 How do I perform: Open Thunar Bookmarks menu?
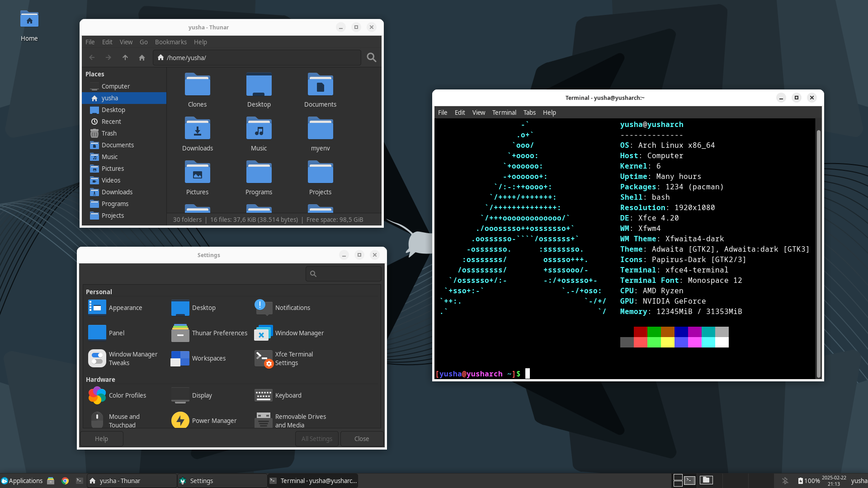tap(171, 42)
